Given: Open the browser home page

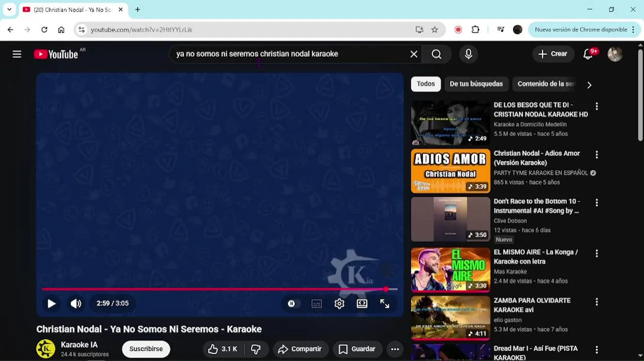Looking at the screenshot, I should click(x=61, y=30).
